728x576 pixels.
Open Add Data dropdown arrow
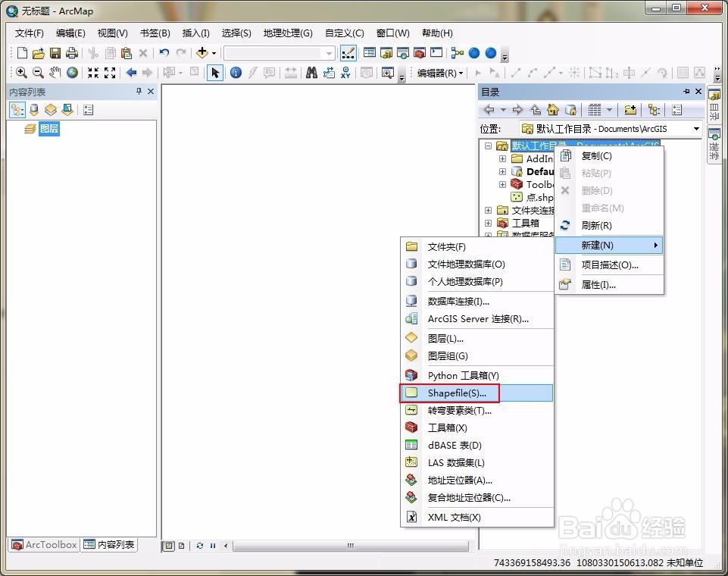214,53
